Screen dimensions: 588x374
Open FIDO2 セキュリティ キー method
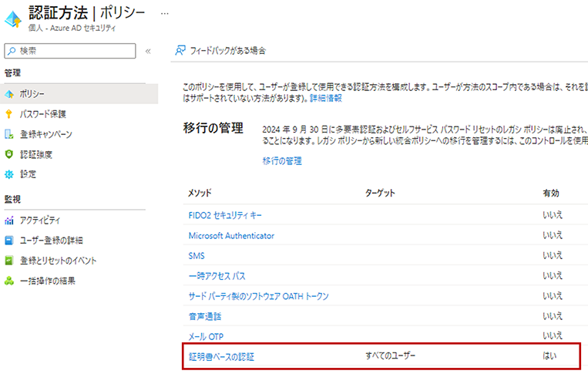click(230, 214)
